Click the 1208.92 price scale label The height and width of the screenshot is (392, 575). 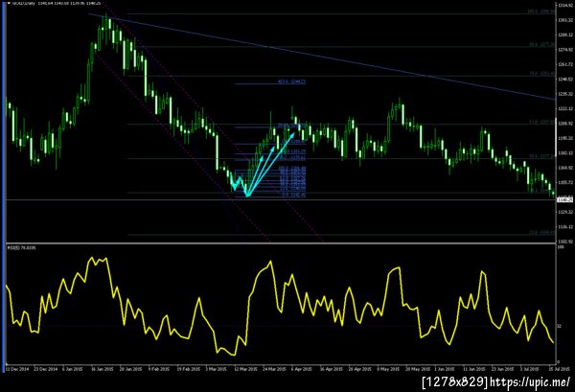(565, 124)
